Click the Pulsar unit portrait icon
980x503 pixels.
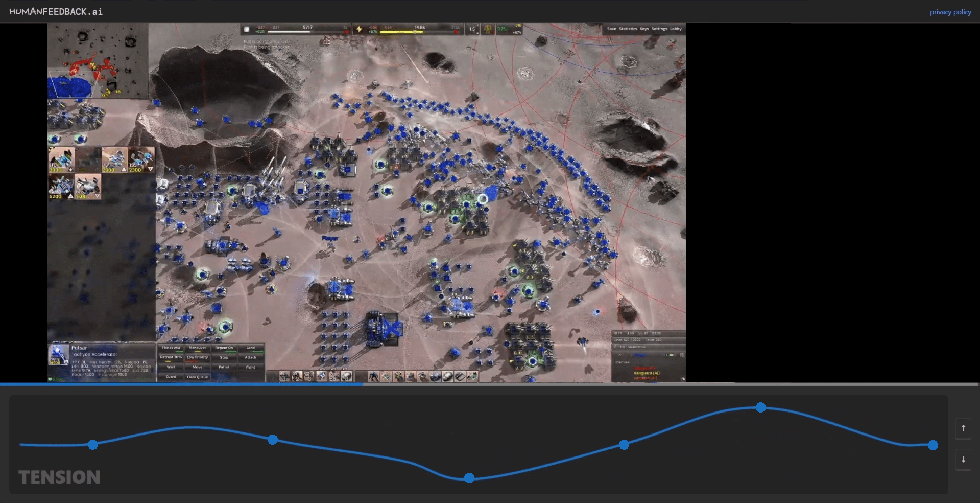click(58, 354)
